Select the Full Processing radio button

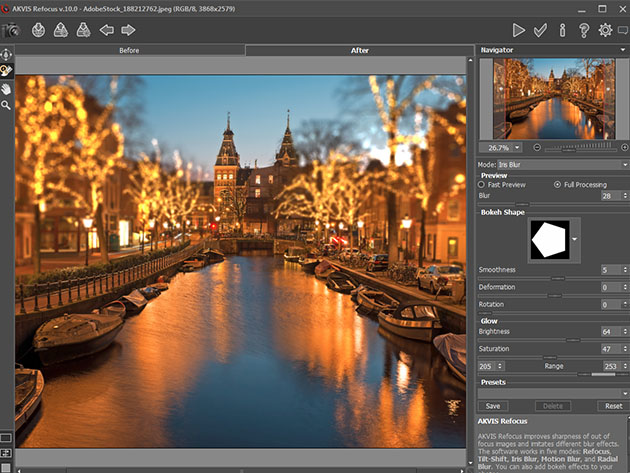click(557, 185)
